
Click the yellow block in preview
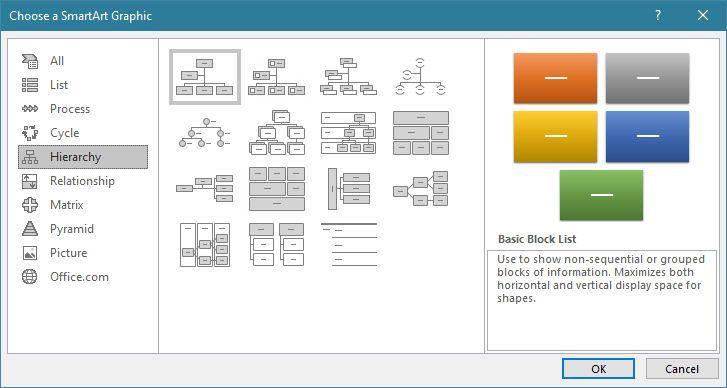click(555, 136)
